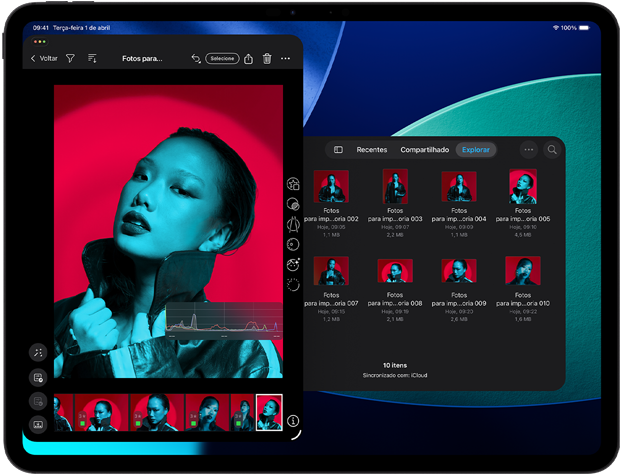Image resolution: width=622 pixels, height=476 pixels.
Task: Toggle the sidebar in Files window
Action: pyautogui.click(x=338, y=150)
